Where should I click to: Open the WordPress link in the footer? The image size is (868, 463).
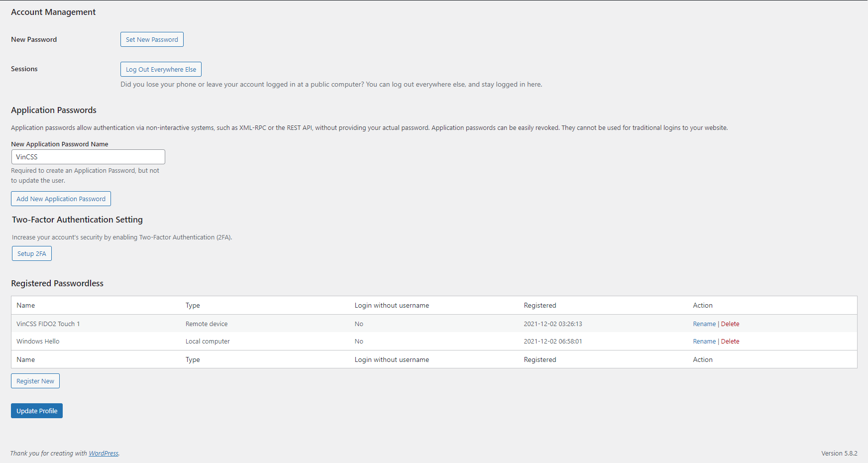coord(103,453)
